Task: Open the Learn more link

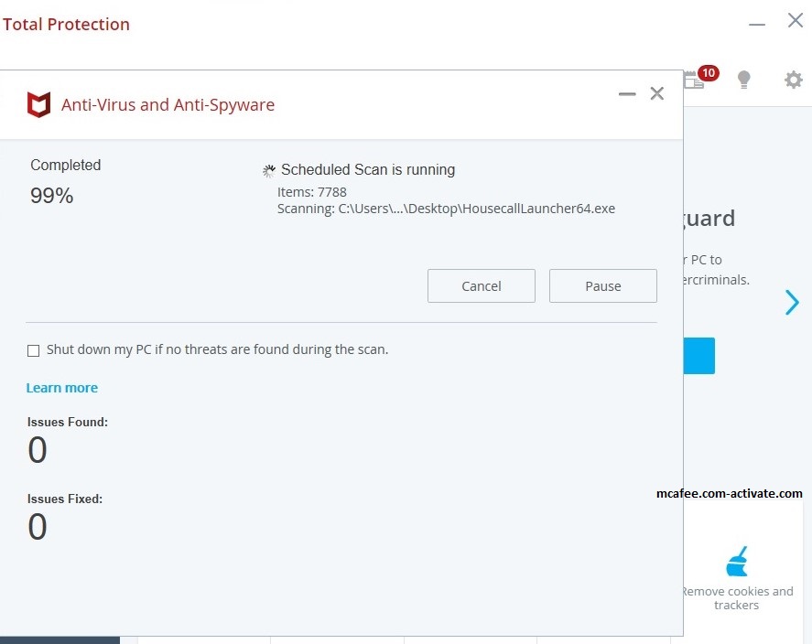Action: point(62,388)
